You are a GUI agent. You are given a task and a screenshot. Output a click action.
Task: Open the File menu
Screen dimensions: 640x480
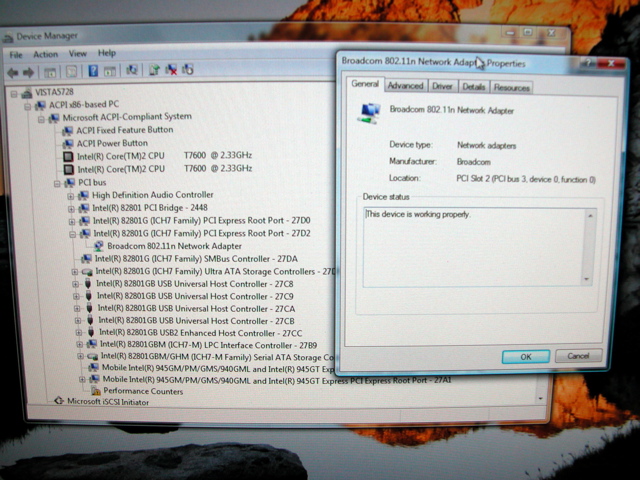pyautogui.click(x=16, y=55)
